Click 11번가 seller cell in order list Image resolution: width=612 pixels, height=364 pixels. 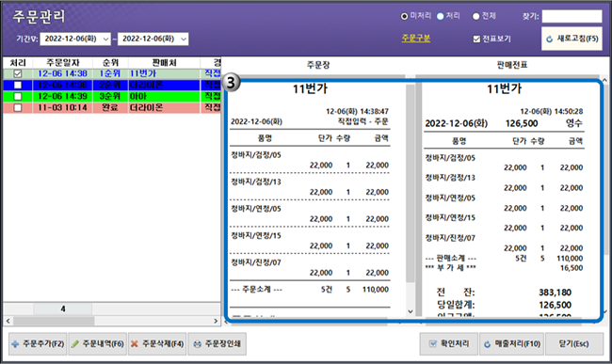click(x=165, y=73)
